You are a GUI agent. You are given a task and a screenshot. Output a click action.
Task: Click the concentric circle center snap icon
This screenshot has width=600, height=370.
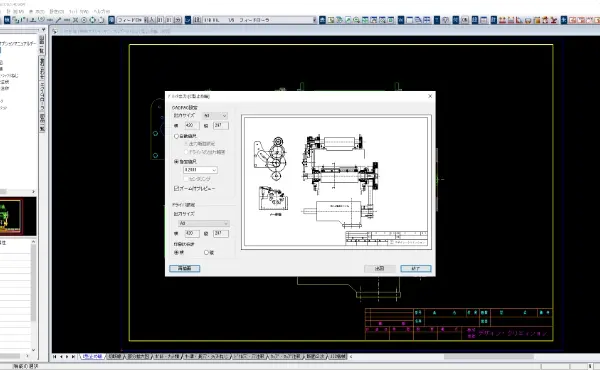84,20
